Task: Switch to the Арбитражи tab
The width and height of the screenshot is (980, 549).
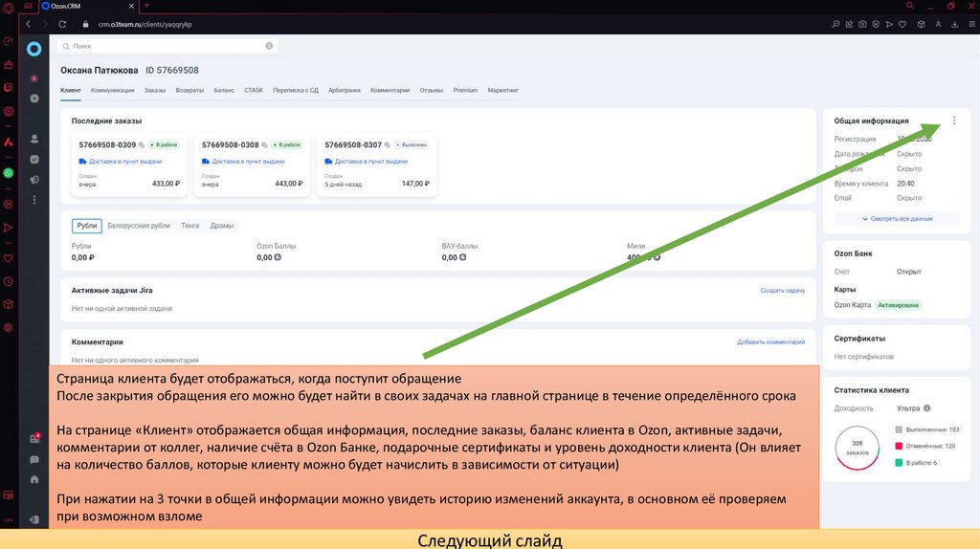Action: tap(345, 91)
